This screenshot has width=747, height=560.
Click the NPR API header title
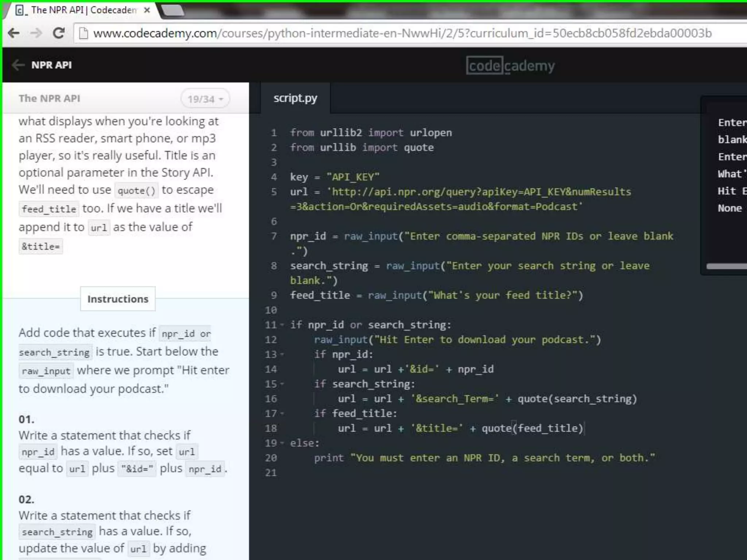pyautogui.click(x=51, y=65)
